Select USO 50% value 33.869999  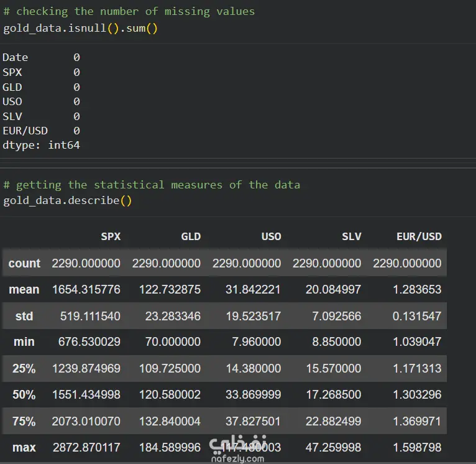(x=253, y=395)
